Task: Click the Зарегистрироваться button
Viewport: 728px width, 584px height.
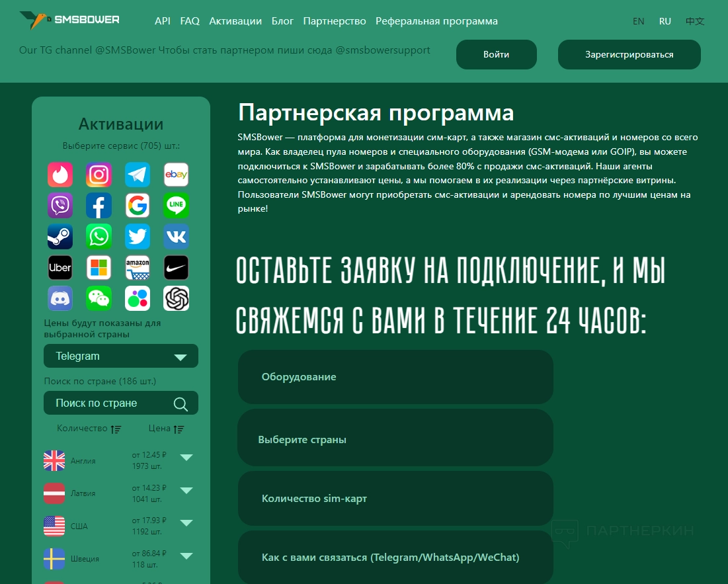Action: (629, 54)
